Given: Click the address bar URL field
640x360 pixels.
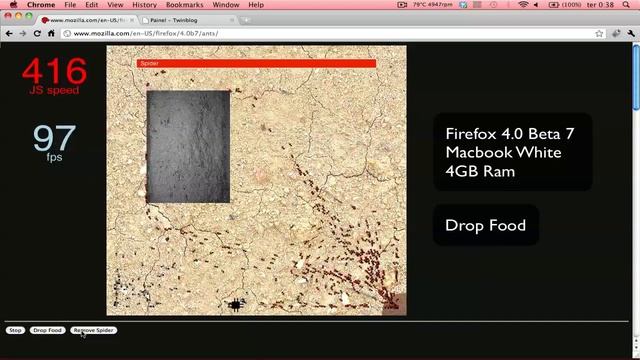Looking at the screenshot, I should click(x=334, y=33).
